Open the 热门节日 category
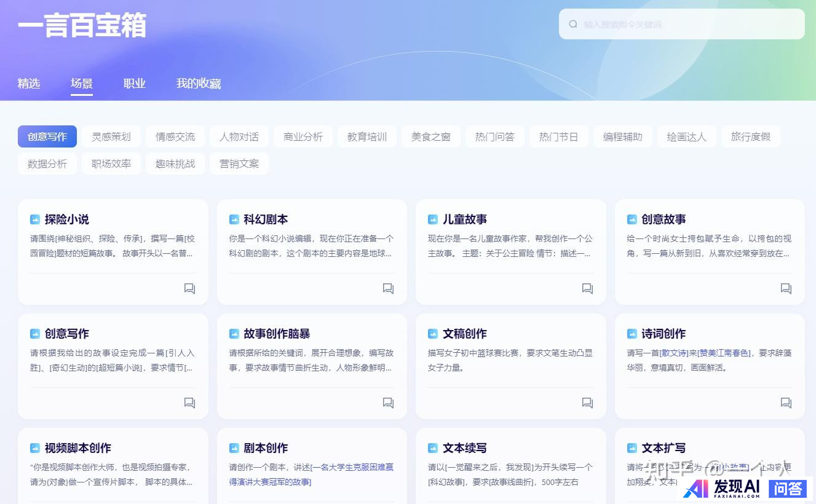Screen dimensions: 816x504 [x=559, y=136]
